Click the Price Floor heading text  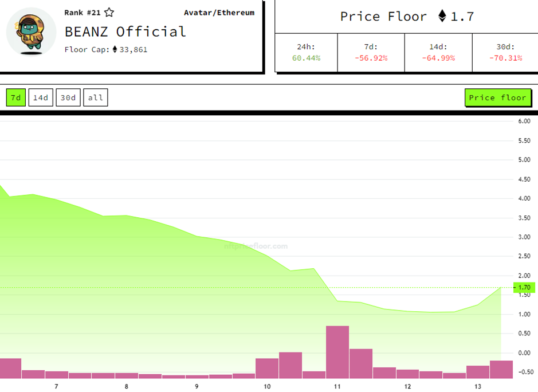click(x=384, y=17)
